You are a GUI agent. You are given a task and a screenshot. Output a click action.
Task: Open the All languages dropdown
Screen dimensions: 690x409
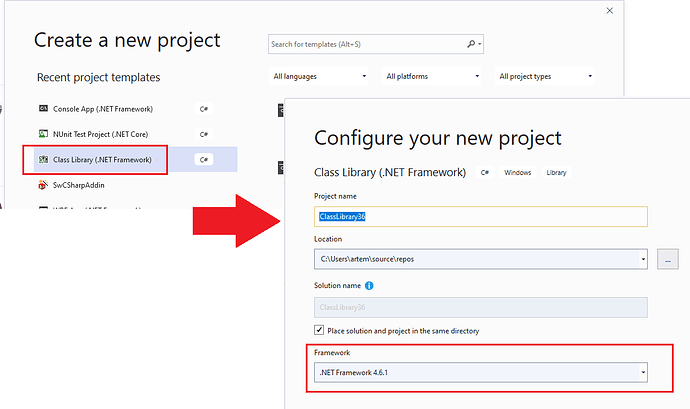pos(319,76)
